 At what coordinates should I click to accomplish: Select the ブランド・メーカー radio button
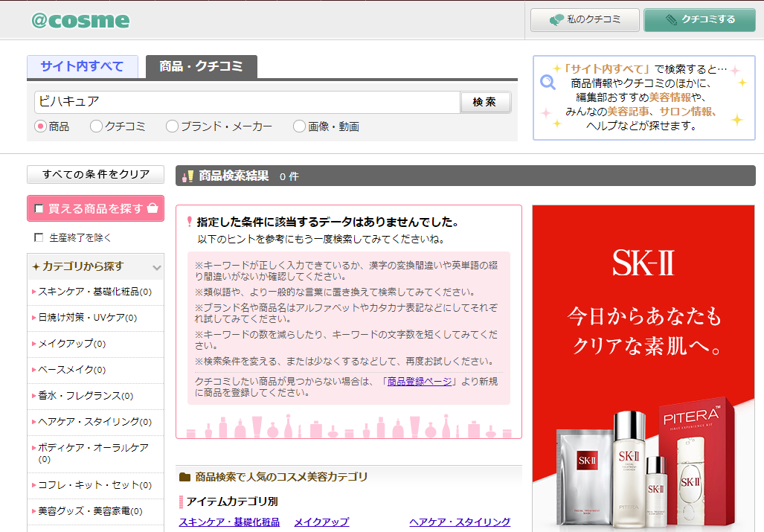[x=172, y=126]
